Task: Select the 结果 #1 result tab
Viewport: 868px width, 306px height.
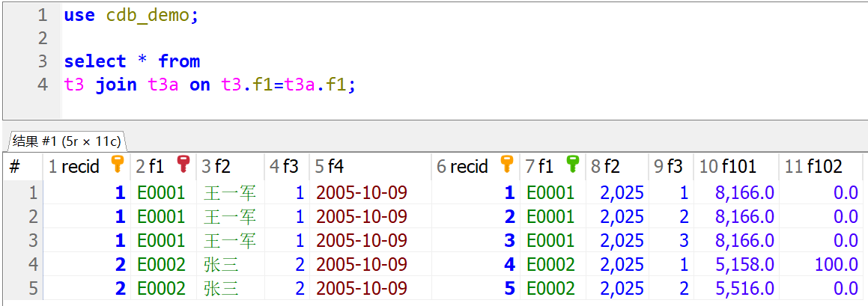Action: (x=66, y=141)
